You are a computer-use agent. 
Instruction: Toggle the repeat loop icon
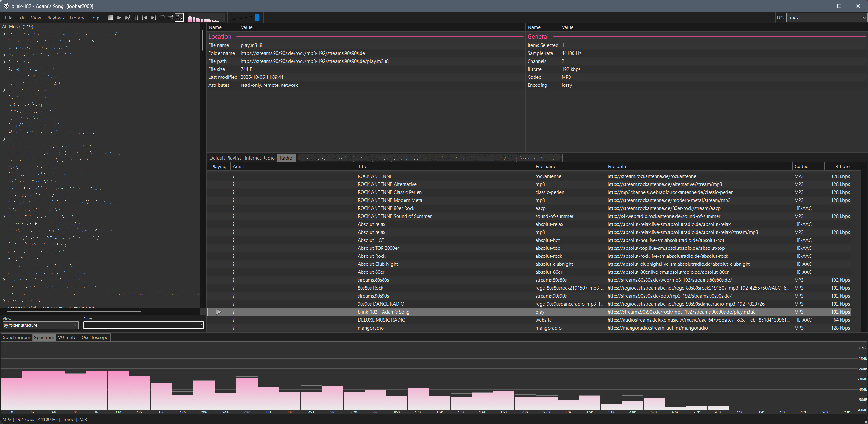[162, 18]
